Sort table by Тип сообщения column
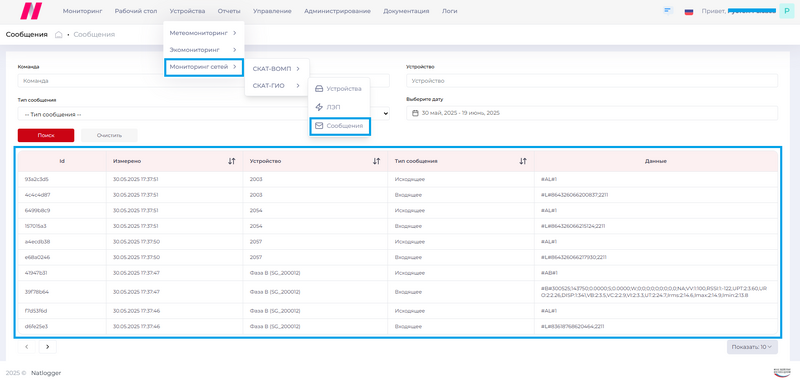The image size is (800, 383). (x=522, y=161)
